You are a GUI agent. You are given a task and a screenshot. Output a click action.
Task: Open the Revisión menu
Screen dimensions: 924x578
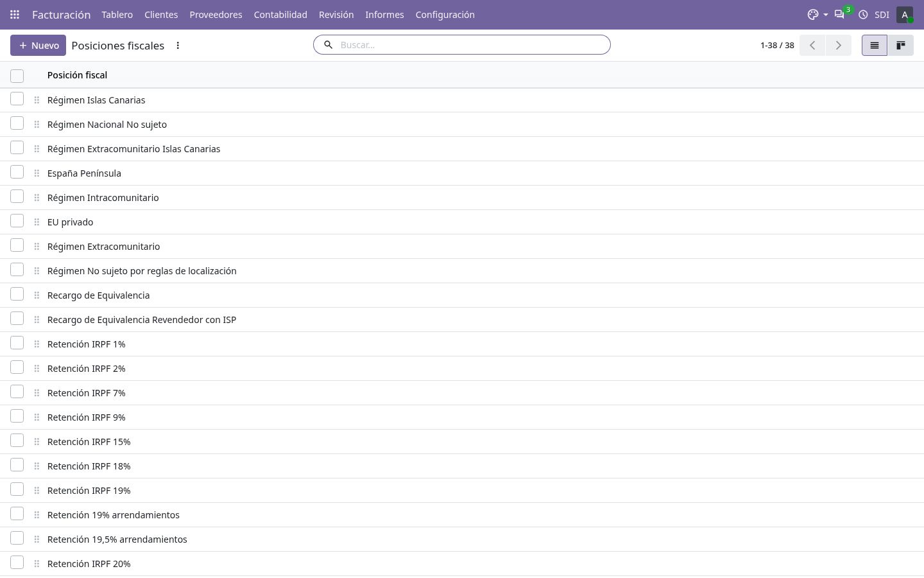click(336, 14)
